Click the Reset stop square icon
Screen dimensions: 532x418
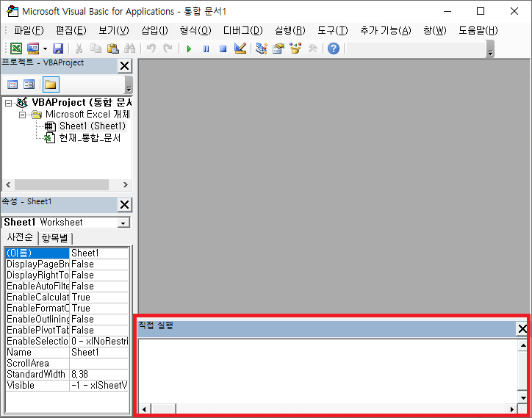point(223,49)
